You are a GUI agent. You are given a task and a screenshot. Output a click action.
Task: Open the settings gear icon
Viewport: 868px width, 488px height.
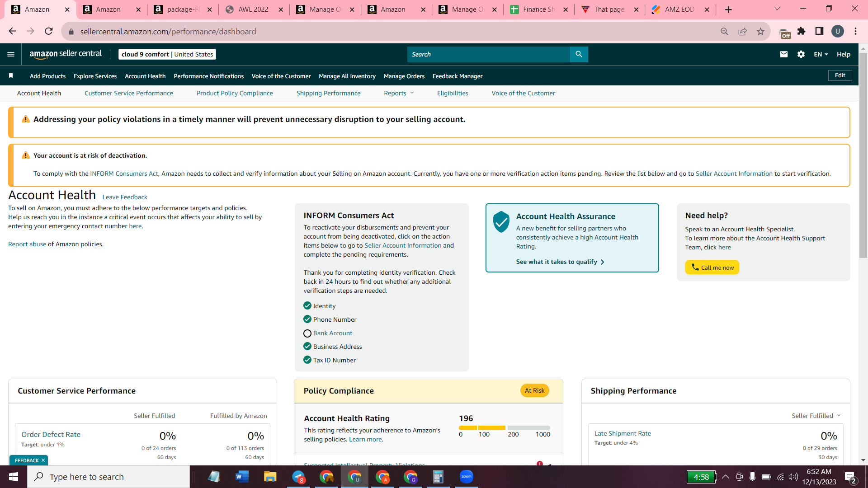pos(801,54)
